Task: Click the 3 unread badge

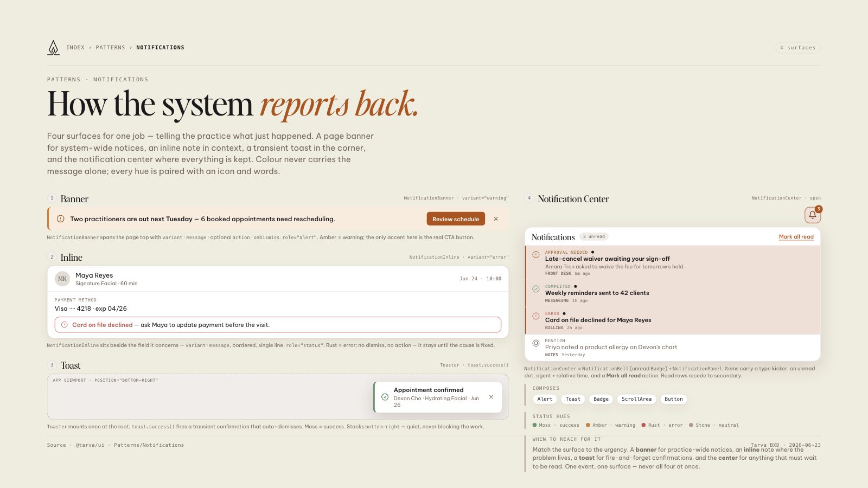Action: point(594,236)
